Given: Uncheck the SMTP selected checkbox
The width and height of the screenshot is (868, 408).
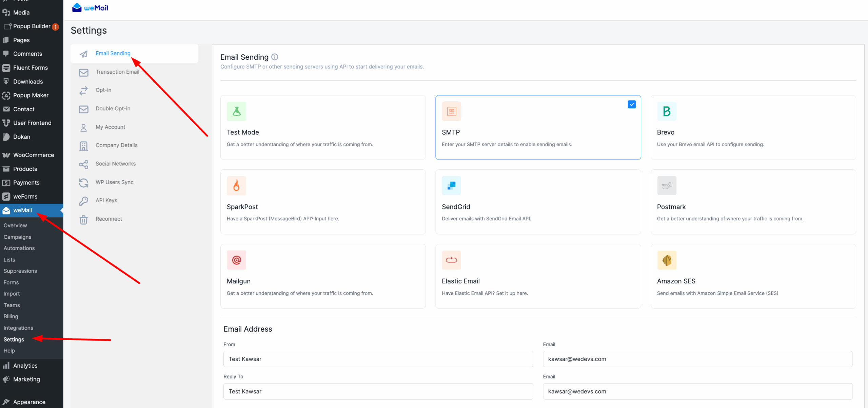Looking at the screenshot, I should pyautogui.click(x=631, y=105).
